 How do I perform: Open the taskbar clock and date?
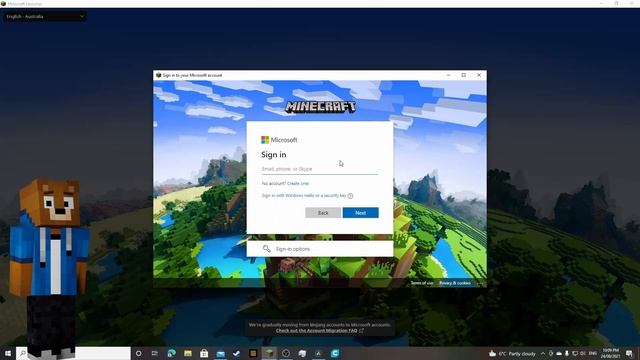tap(610, 353)
